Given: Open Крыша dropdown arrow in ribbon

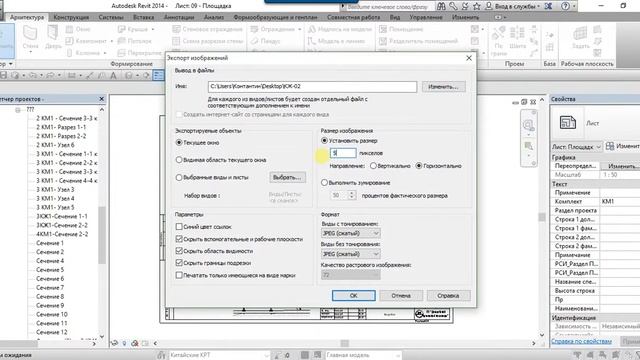Looking at the screenshot, I should point(153,29).
